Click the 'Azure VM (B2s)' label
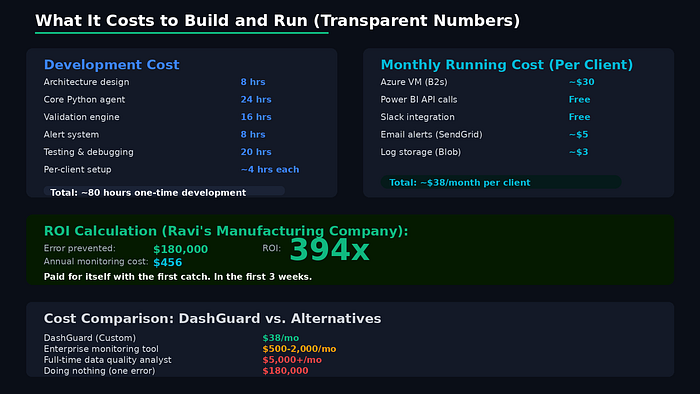This screenshot has width=700, height=394. click(414, 82)
